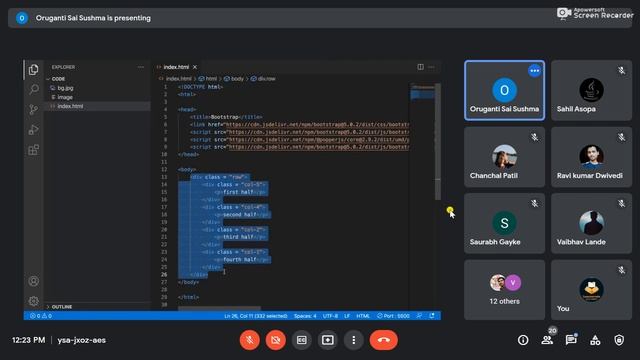Open the Search icon in VS Code sidebar
The width and height of the screenshot is (640, 360).
[34, 89]
